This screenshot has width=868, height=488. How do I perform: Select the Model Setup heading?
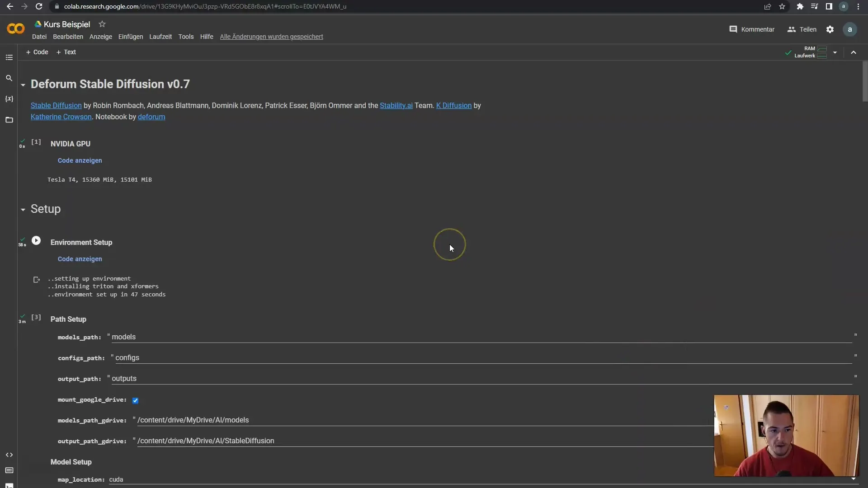[71, 462]
